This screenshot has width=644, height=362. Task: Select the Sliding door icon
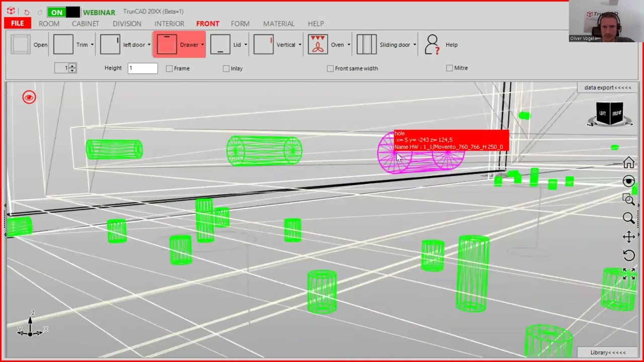tap(367, 44)
